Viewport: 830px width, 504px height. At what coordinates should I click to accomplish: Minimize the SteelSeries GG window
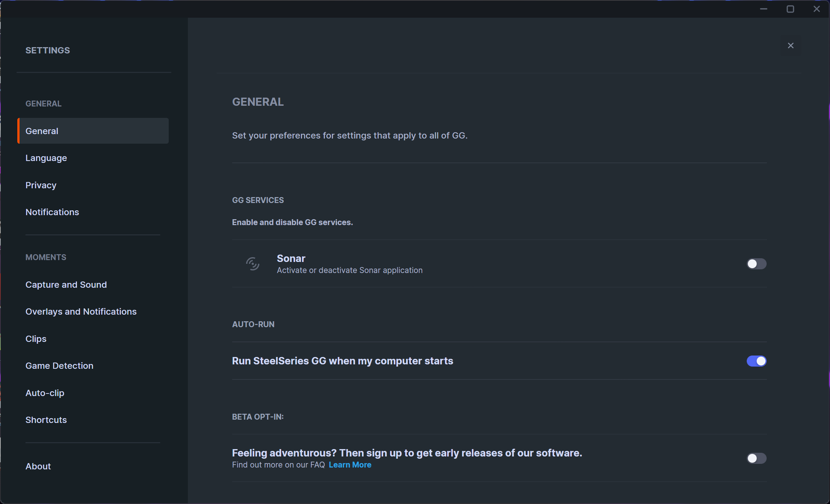tap(764, 9)
